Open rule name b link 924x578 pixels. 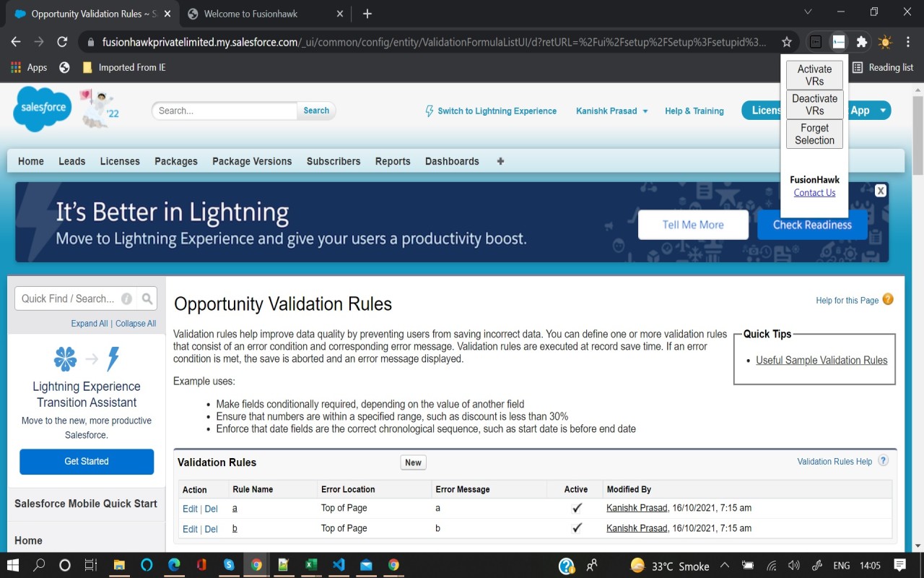[235, 528]
